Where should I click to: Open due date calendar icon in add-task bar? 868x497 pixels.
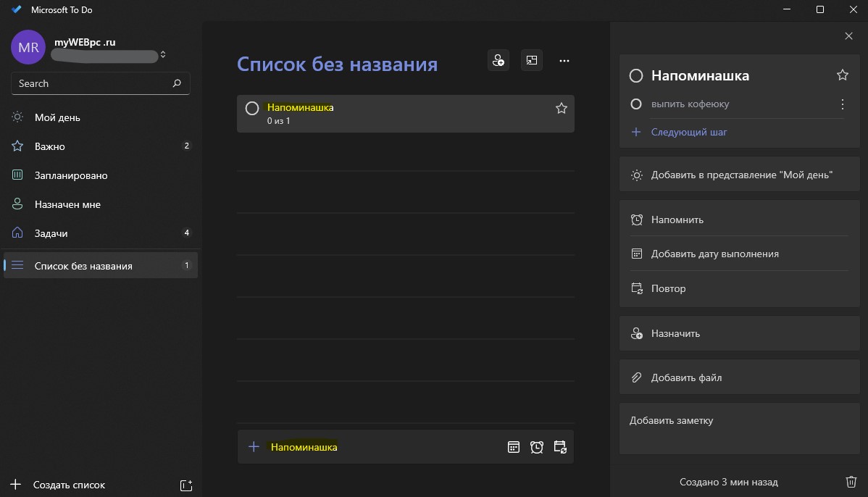[x=514, y=447]
